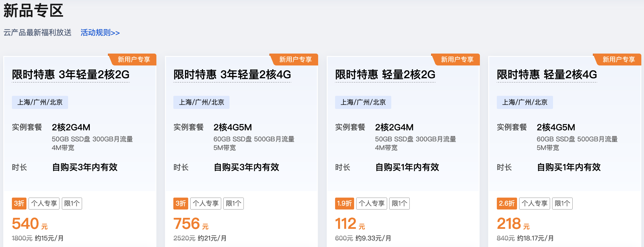
Task: Click the 2.6折 discount badge
Action: click(x=507, y=204)
